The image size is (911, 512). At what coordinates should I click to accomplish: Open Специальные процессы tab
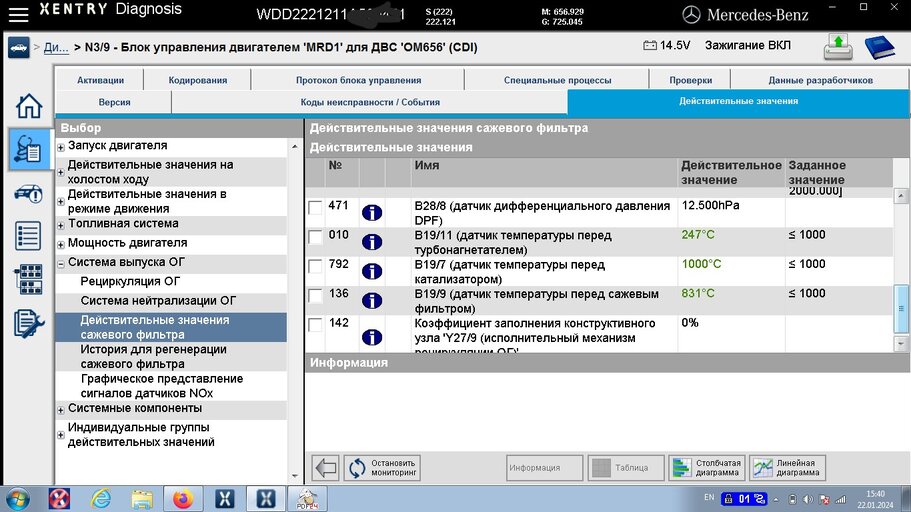[x=557, y=80]
